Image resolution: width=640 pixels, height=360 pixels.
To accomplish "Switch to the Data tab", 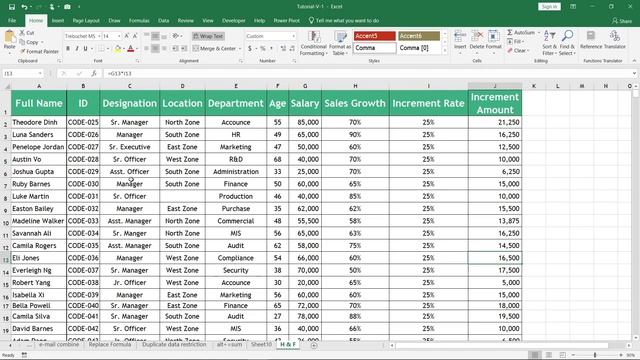I will [x=163, y=20].
